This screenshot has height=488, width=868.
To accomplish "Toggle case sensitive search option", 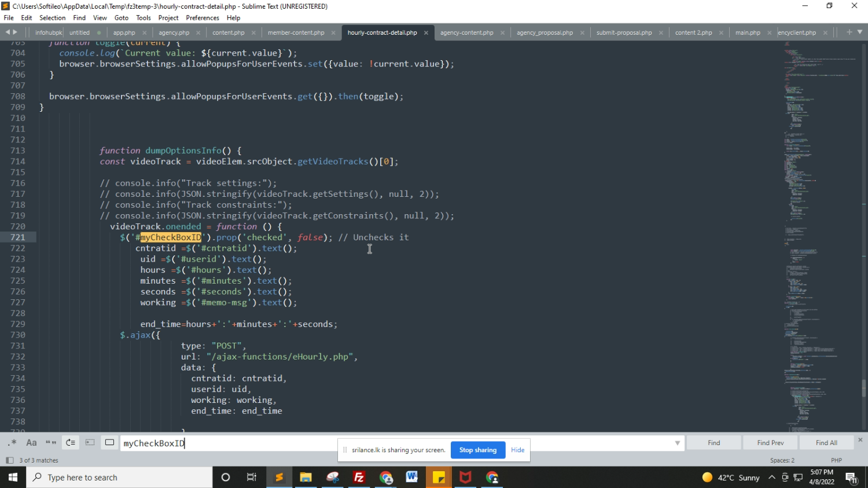I will (31, 443).
